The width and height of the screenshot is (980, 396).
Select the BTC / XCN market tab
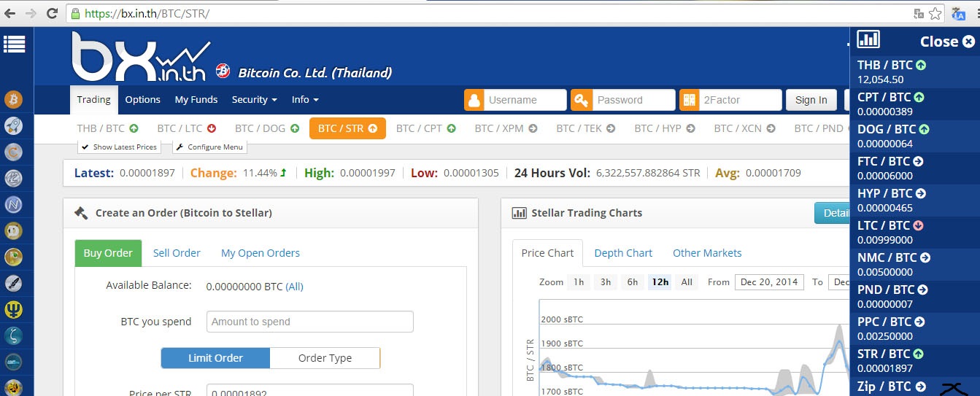744,128
